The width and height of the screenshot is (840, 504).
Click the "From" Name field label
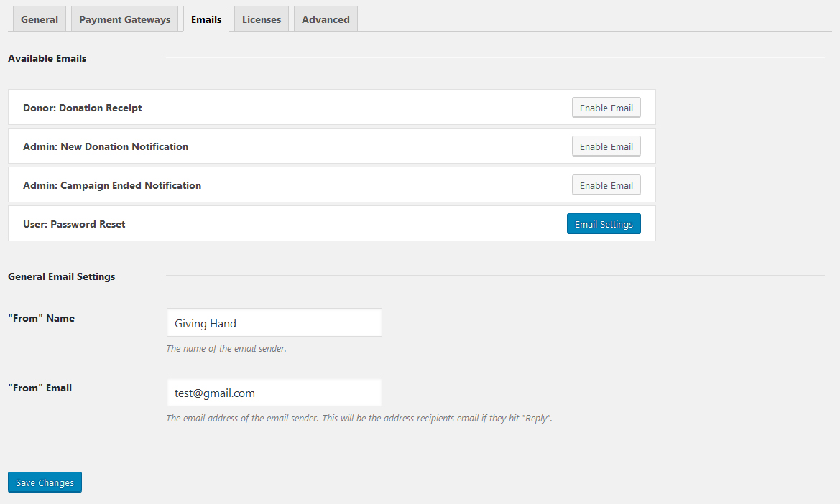tap(42, 318)
